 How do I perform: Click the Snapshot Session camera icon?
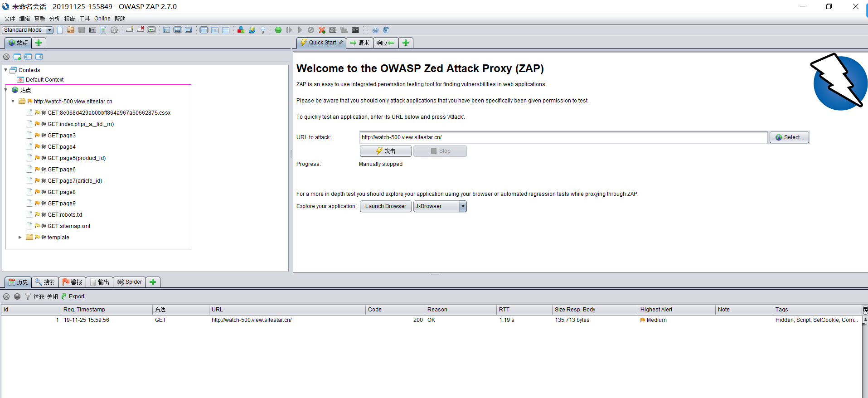click(92, 30)
